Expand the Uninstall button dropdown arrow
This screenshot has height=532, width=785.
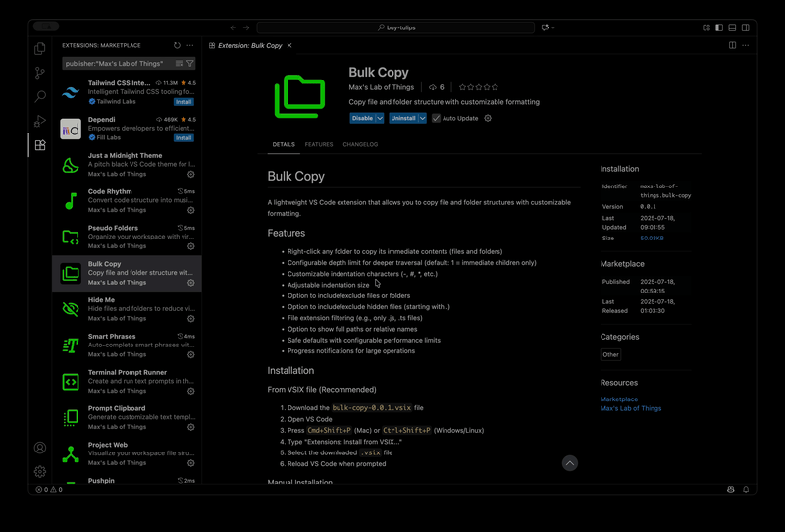click(423, 118)
